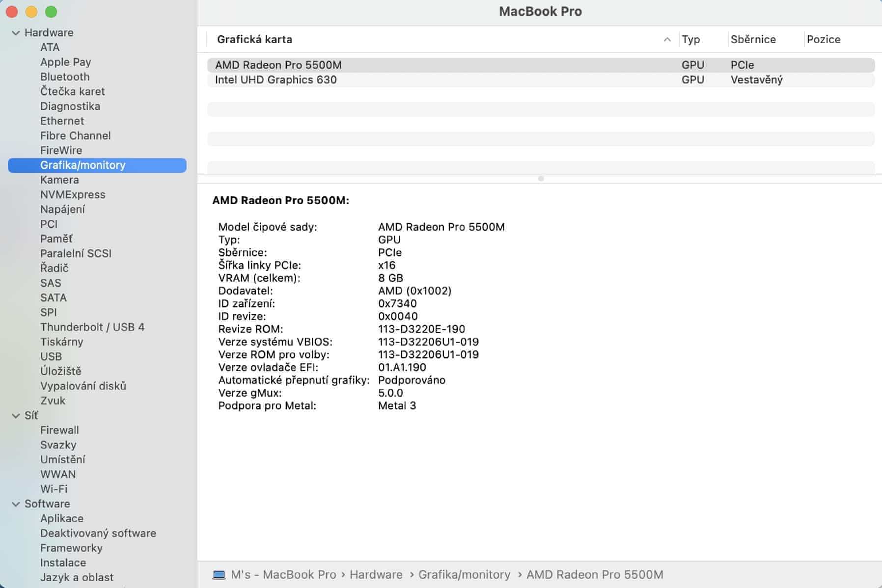
Task: Select WWAN in the sidebar
Action: tap(58, 475)
